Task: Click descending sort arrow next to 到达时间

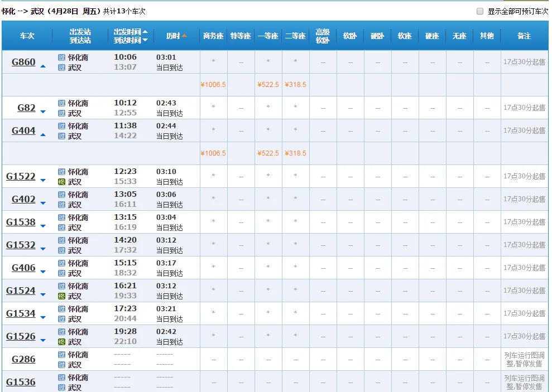Action: [x=145, y=40]
